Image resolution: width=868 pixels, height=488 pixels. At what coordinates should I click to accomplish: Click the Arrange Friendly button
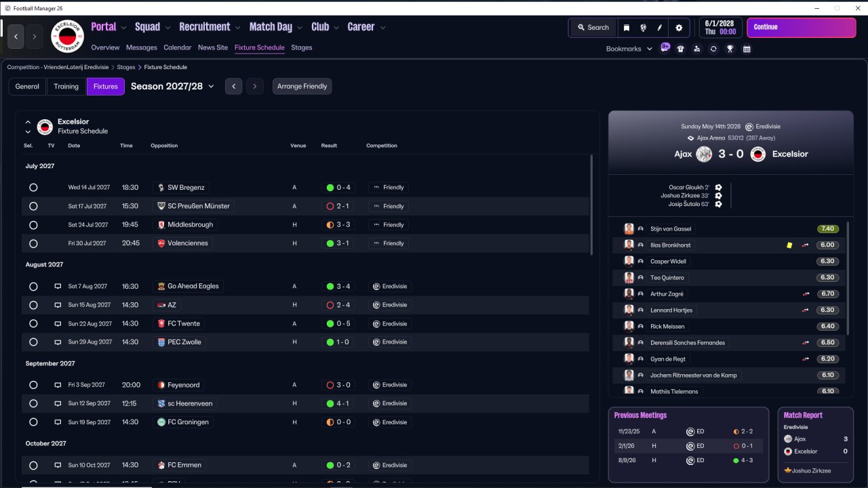[302, 86]
